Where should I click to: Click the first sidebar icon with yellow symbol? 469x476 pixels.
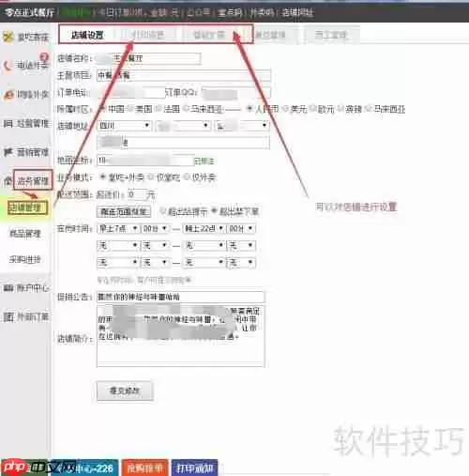click(x=8, y=37)
